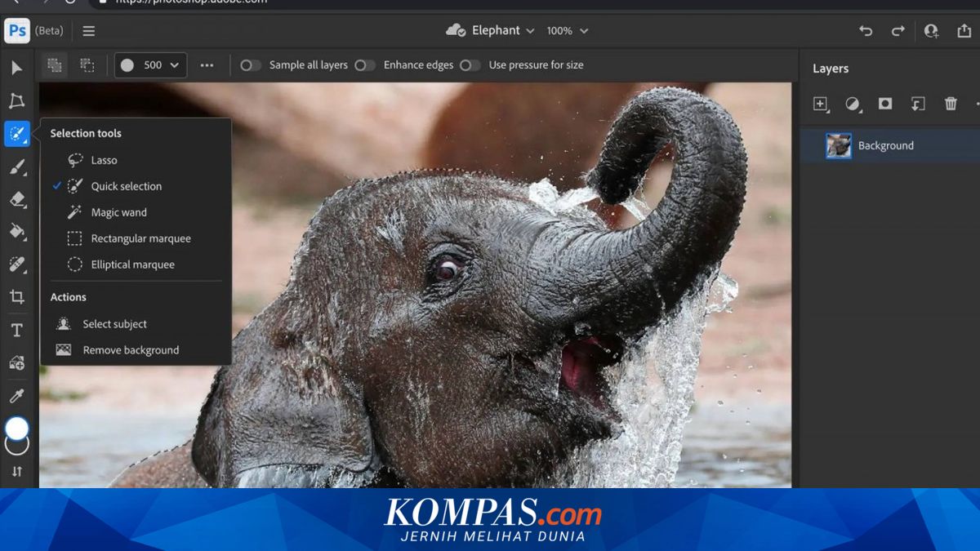
Task: Select the Paint bucket fill tool
Action: [x=16, y=232]
